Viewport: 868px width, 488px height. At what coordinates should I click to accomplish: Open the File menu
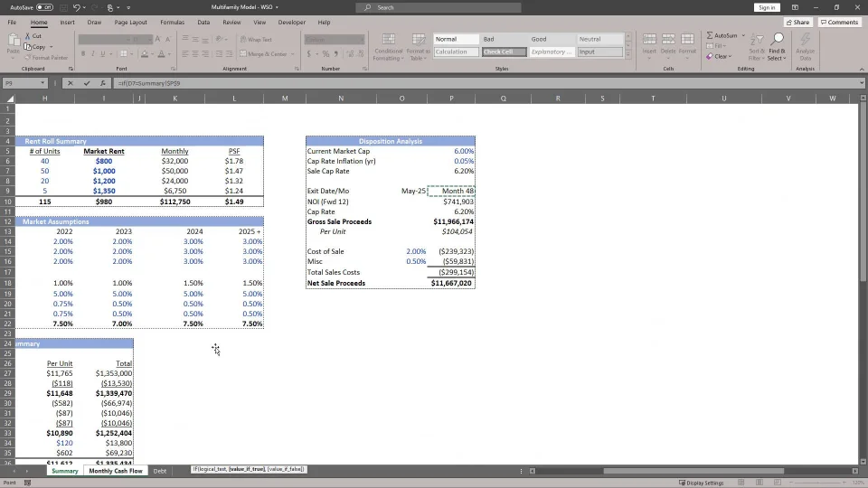12,23
